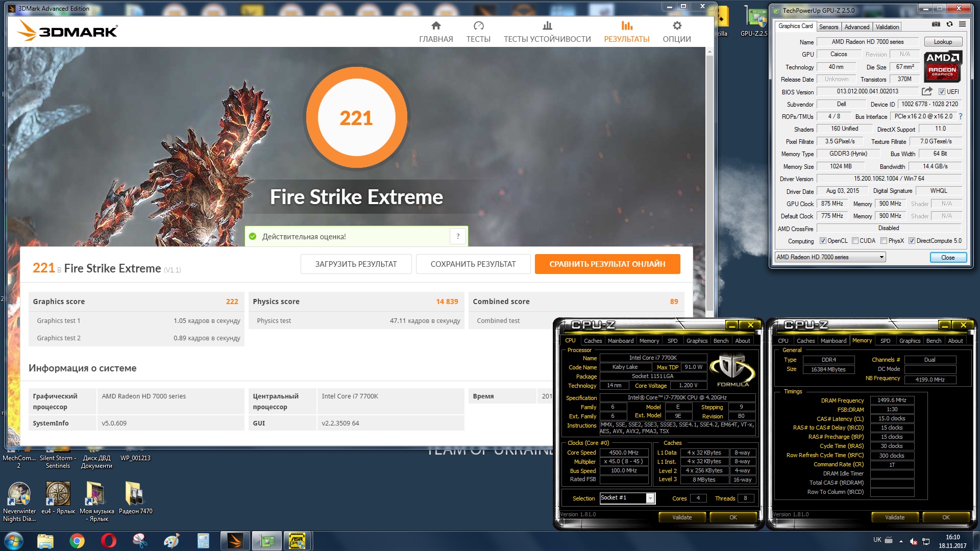The width and height of the screenshot is (980, 551).
Task: Go to ТЕСТЫ УСТОЙЧИВОСТИ stress tests
Action: pyautogui.click(x=547, y=32)
